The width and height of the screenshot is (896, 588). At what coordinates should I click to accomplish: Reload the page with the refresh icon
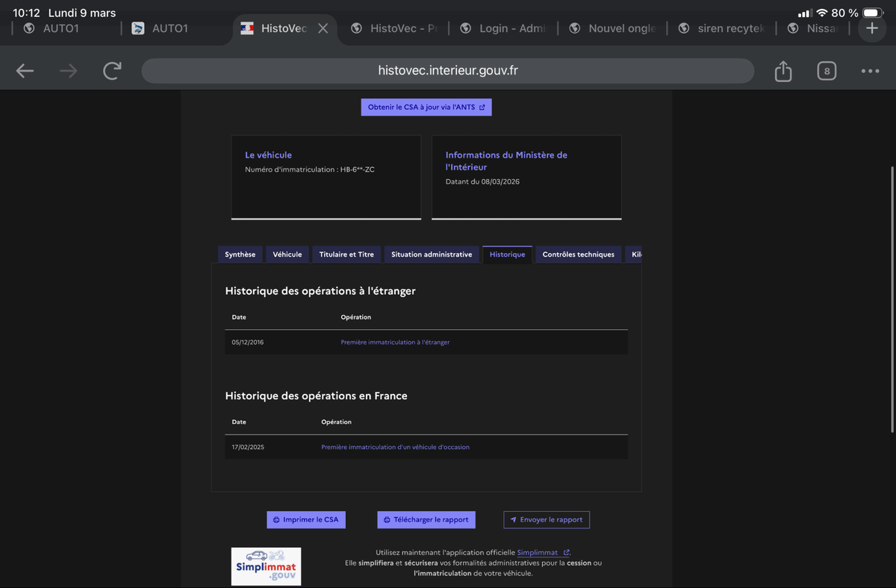click(x=112, y=71)
